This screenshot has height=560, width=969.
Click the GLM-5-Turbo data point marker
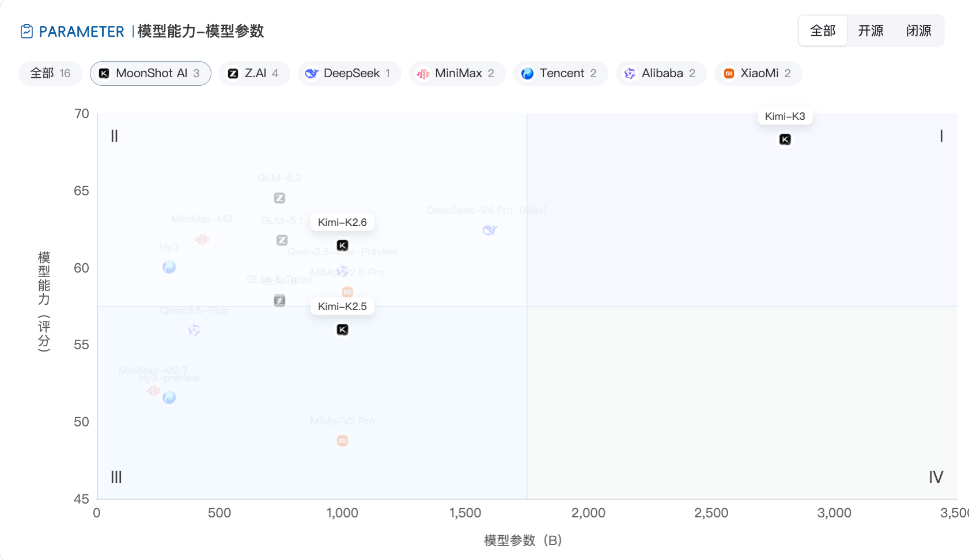click(279, 300)
